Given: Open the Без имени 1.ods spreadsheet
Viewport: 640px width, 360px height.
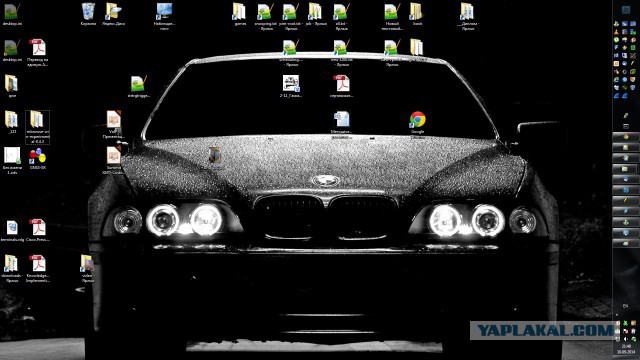Looking at the screenshot, I should 12,156.
